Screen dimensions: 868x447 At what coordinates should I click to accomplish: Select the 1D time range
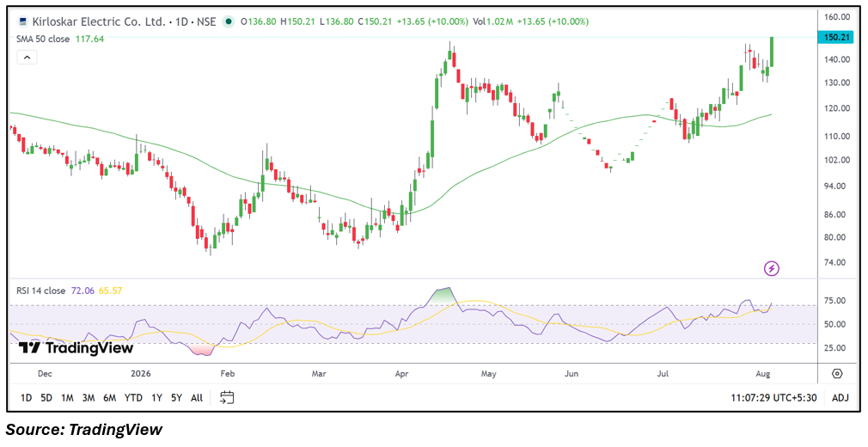click(26, 398)
